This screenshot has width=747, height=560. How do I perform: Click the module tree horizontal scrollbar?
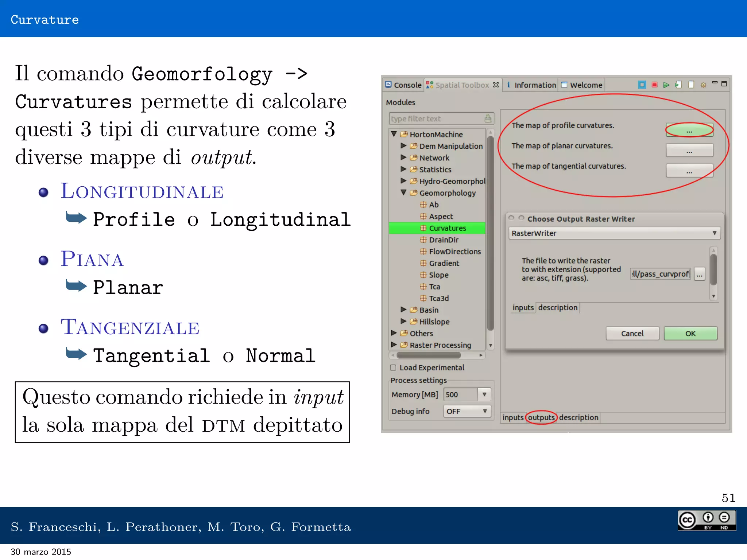pyautogui.click(x=429, y=355)
